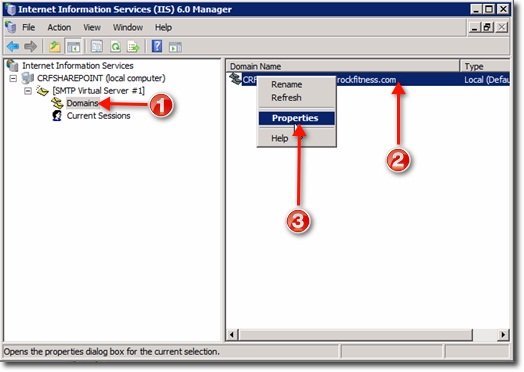The width and height of the screenshot is (524, 372).
Task: Click the Show/Hide Action Pane icon
Action: [x=175, y=47]
